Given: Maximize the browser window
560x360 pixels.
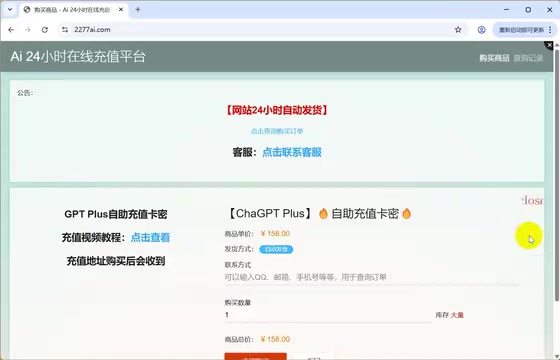Looking at the screenshot, I should click(528, 10).
